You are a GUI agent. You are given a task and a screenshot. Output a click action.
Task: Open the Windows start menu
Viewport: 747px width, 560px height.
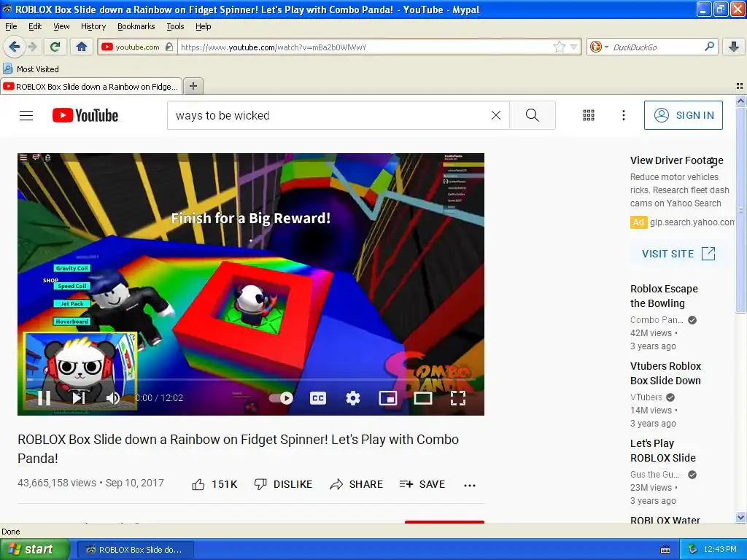[x=35, y=549]
